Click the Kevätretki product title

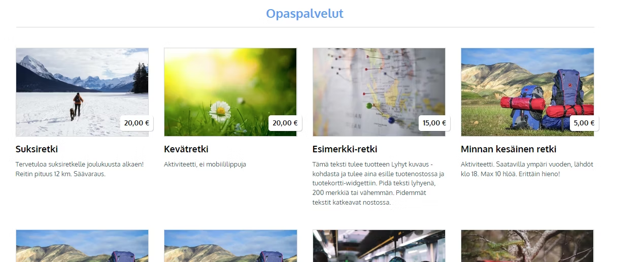tap(186, 149)
